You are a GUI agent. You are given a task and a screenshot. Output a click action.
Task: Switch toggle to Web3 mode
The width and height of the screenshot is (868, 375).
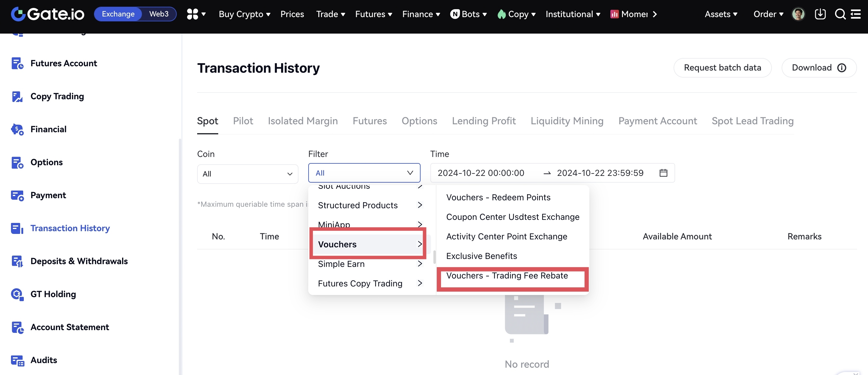(159, 14)
